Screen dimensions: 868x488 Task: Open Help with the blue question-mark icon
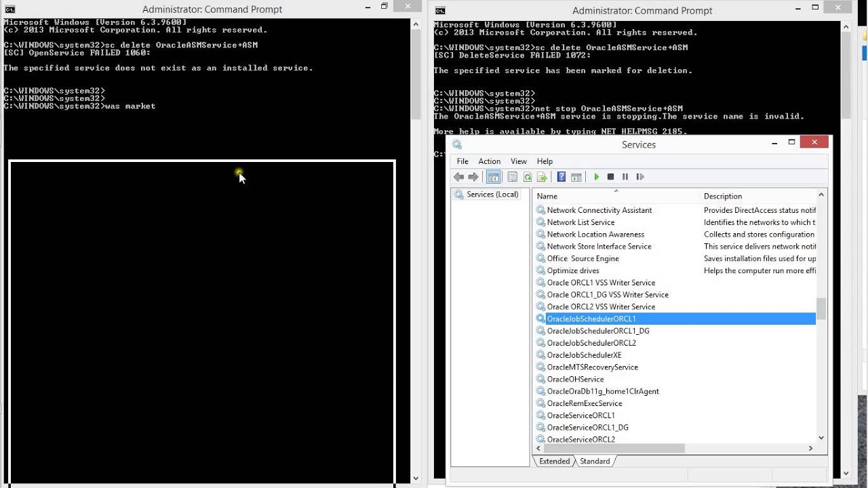pos(561,177)
